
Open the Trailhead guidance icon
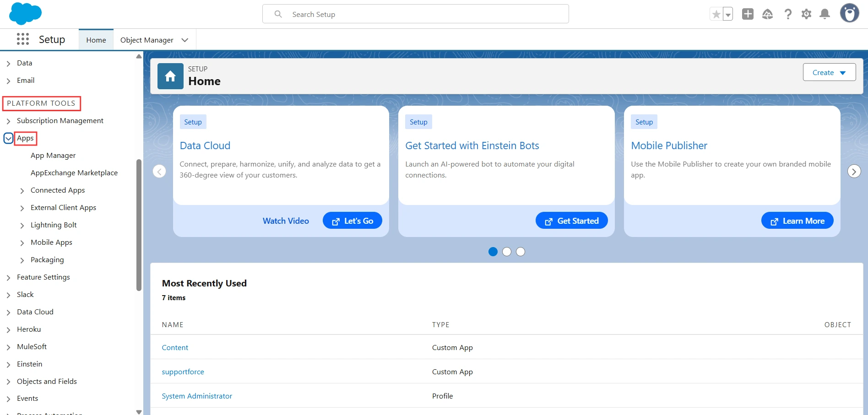point(768,14)
